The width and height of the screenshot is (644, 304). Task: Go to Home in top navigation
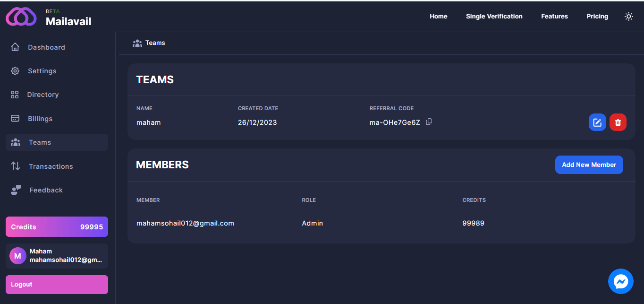click(x=438, y=17)
